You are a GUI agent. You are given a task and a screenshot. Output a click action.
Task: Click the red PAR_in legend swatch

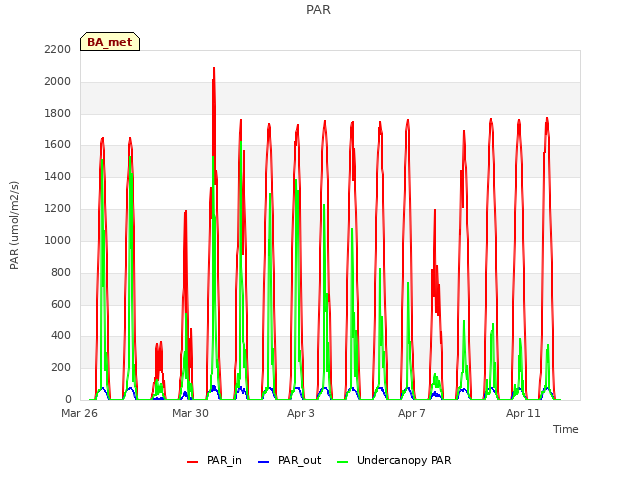tap(192, 462)
